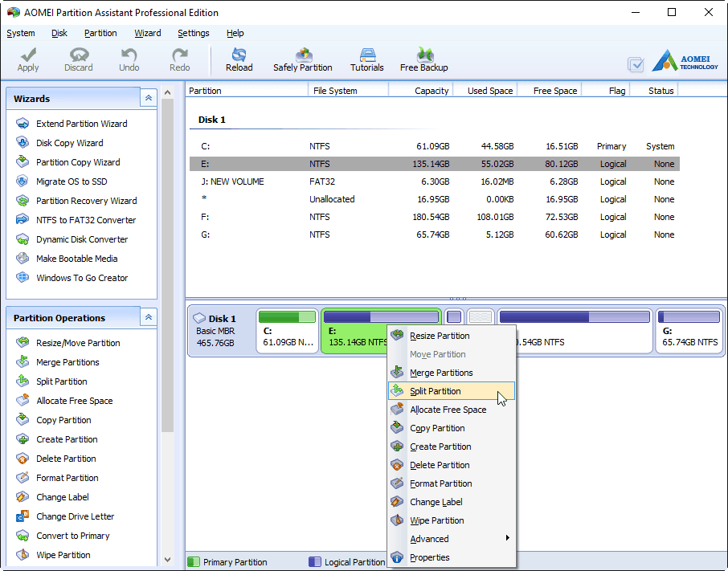This screenshot has width=728, height=571.
Task: Start the Disk Copy Wizard
Action: tap(59, 143)
